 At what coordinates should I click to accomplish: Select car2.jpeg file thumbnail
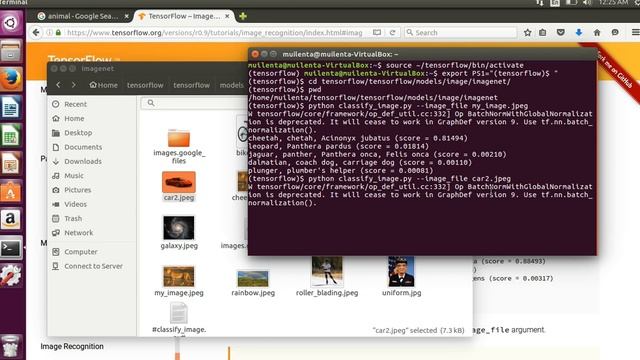point(179,182)
